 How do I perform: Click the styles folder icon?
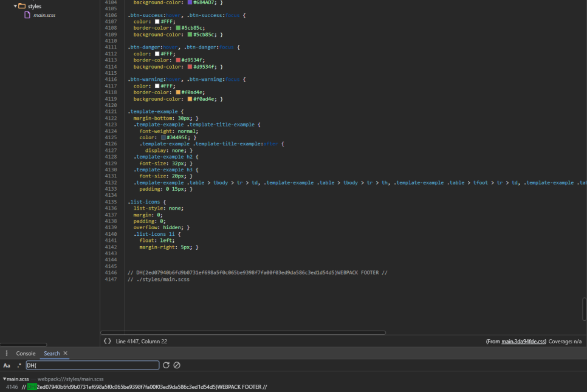point(22,6)
